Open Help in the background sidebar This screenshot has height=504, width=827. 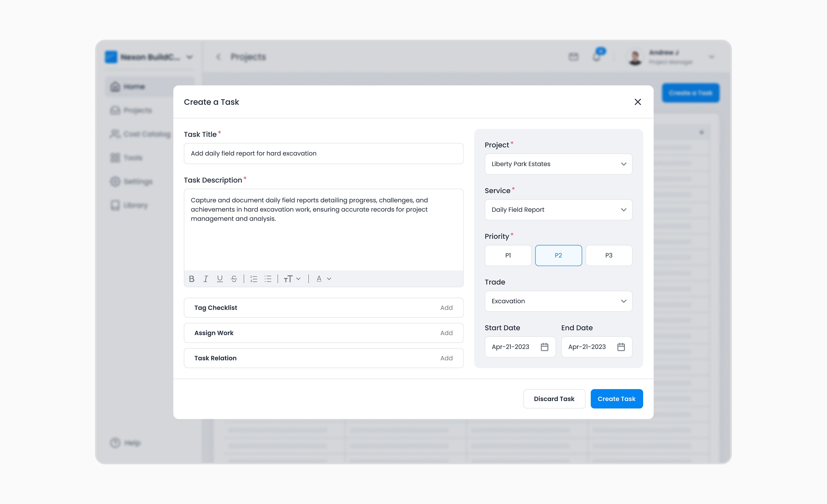125,443
